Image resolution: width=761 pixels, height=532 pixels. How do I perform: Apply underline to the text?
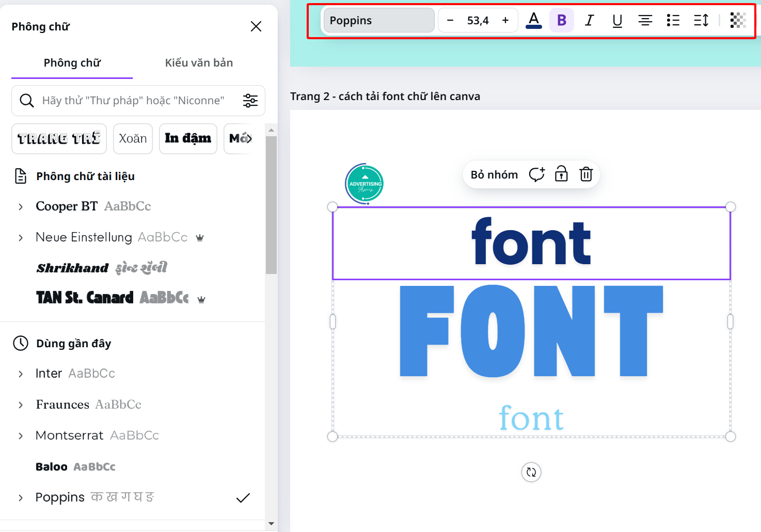click(617, 20)
